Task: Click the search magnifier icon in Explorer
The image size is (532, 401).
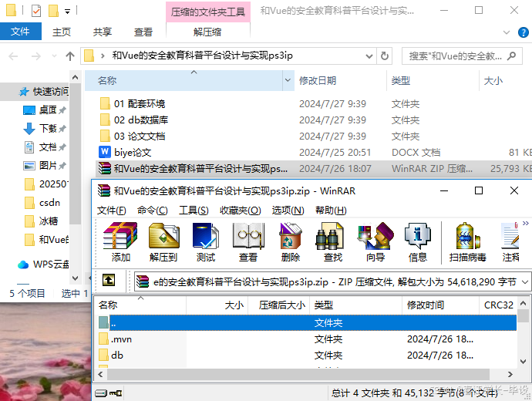Action: pyautogui.click(x=511, y=56)
